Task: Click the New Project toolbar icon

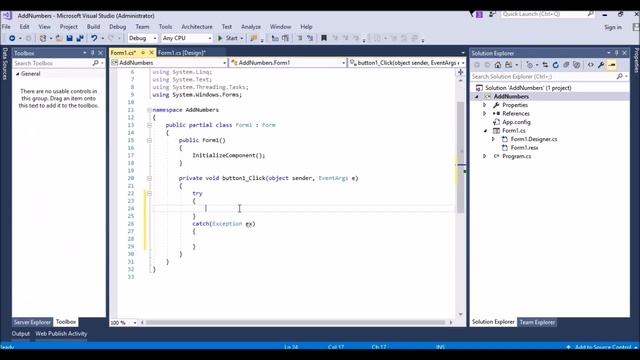Action: tap(43, 38)
